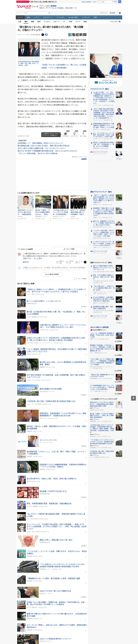Click the Yahoo!ショッピング red badge

(x=23, y=2)
